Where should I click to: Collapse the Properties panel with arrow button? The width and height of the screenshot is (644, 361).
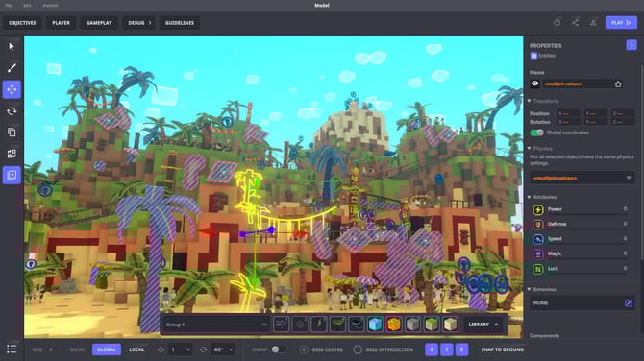(x=632, y=45)
